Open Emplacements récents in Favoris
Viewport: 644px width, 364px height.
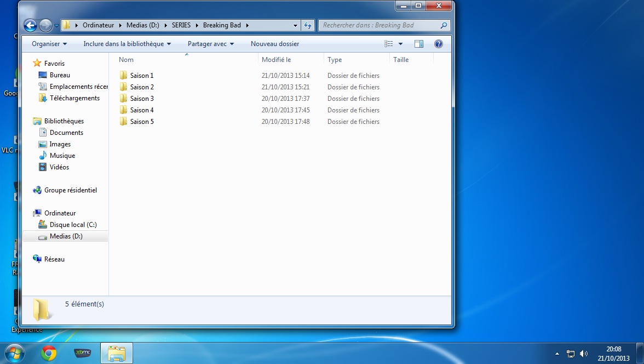coord(78,87)
